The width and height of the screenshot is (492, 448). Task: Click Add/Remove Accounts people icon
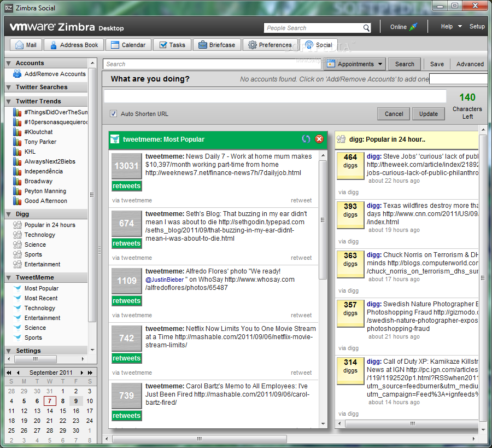(17, 74)
